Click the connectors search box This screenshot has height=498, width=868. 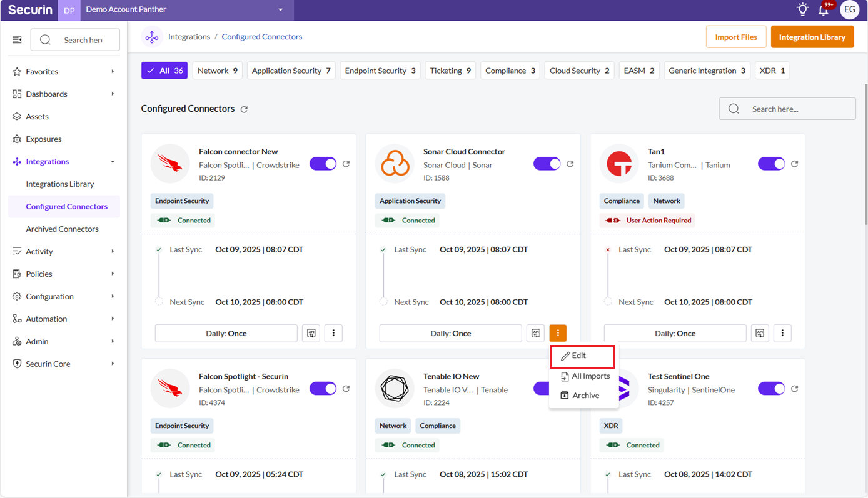coord(787,109)
